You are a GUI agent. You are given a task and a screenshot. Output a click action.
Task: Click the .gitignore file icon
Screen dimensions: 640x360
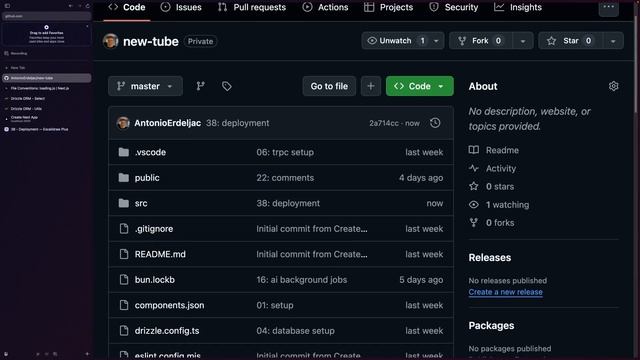(x=124, y=229)
